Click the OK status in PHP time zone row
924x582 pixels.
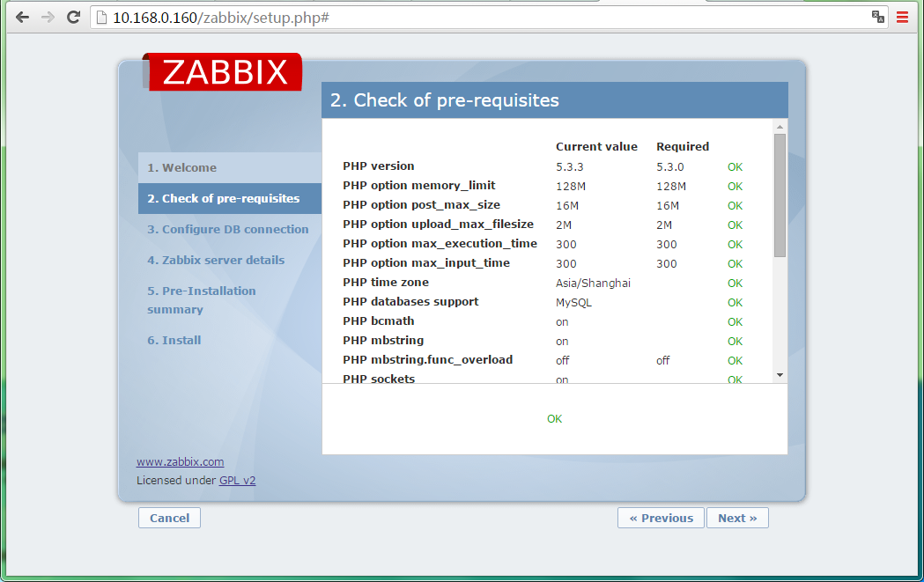coord(735,284)
